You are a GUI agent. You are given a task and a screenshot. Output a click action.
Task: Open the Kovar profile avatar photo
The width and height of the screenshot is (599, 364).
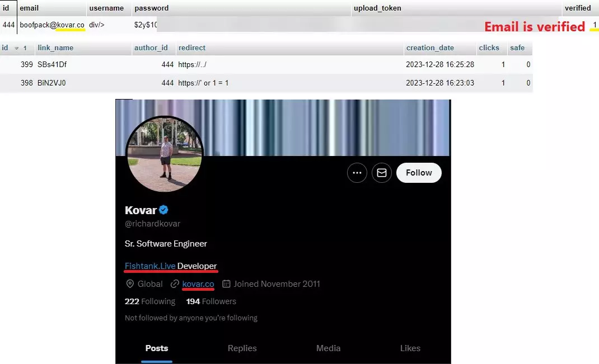pyautogui.click(x=164, y=154)
